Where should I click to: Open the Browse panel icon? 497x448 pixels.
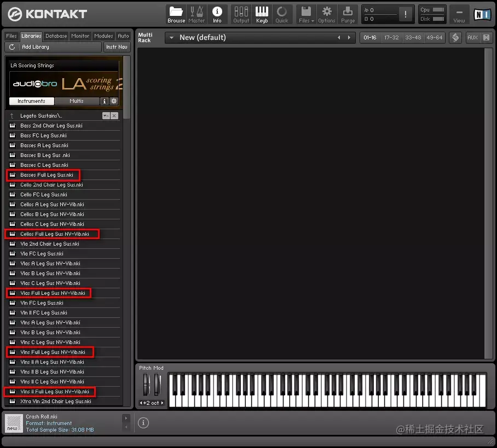click(176, 13)
